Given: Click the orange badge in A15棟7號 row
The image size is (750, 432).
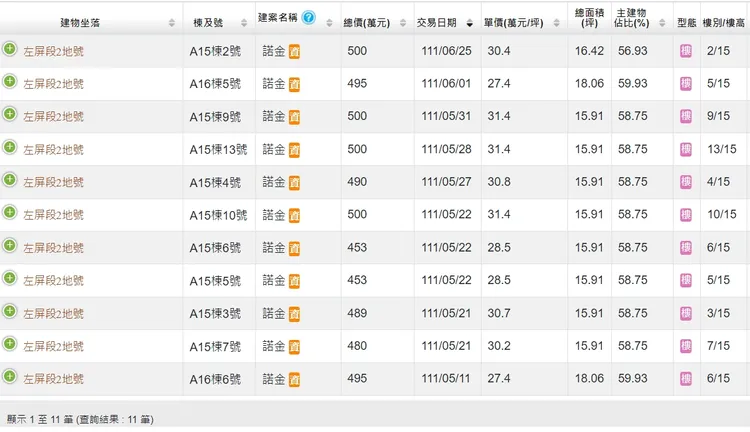Looking at the screenshot, I should 294,346.
